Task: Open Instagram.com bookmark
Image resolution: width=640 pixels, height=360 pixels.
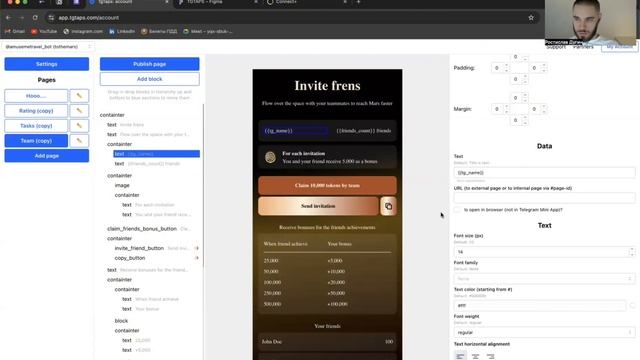Action: tap(83, 31)
